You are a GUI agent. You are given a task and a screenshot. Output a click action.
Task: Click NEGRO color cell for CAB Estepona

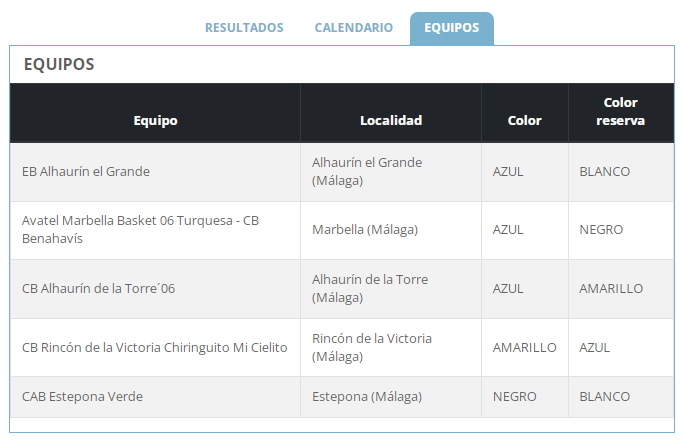(x=515, y=396)
